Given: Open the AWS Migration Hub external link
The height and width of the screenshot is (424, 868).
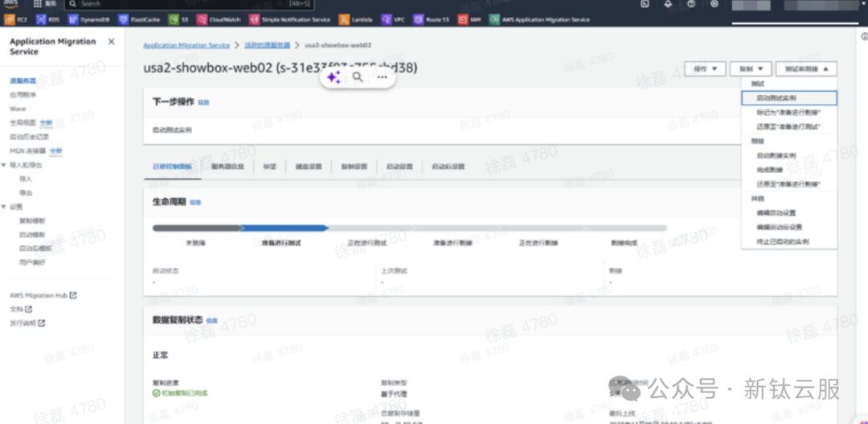Looking at the screenshot, I should [x=43, y=295].
